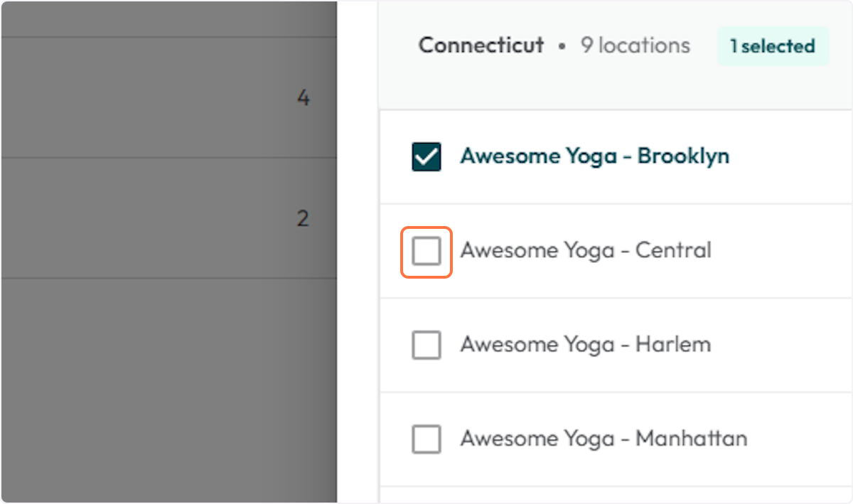Select the Awesome Yoga - Central row

click(615, 251)
